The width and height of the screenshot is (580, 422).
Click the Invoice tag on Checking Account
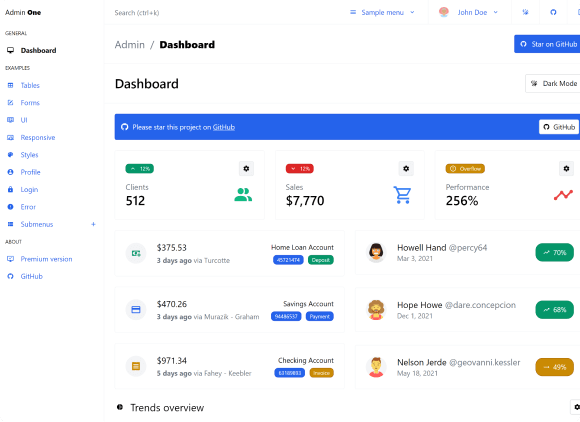click(x=321, y=373)
